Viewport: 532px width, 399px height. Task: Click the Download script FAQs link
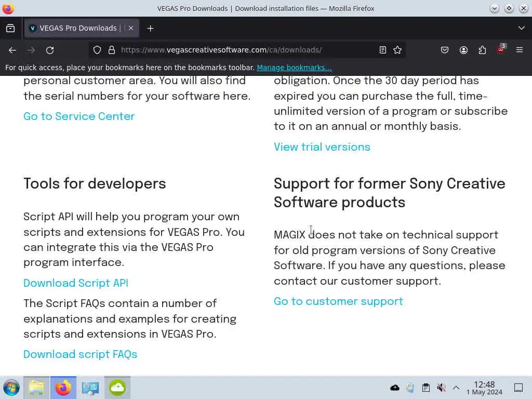click(x=81, y=354)
